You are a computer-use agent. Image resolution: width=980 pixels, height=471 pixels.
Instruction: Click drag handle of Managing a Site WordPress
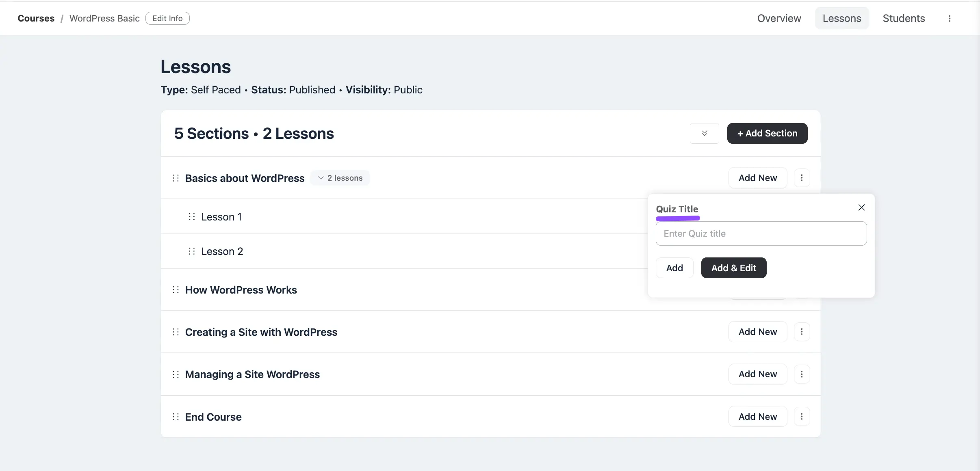click(x=176, y=374)
